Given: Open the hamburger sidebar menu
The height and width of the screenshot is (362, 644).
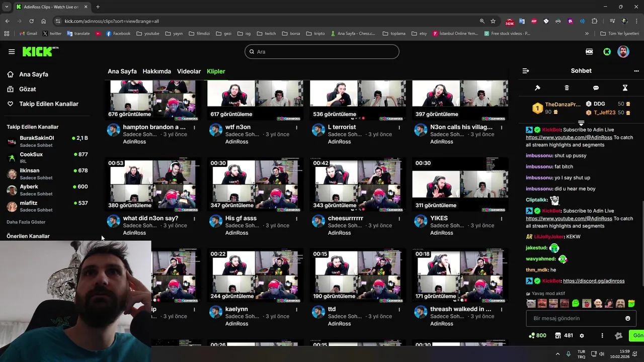Looking at the screenshot, I should pyautogui.click(x=12, y=51).
